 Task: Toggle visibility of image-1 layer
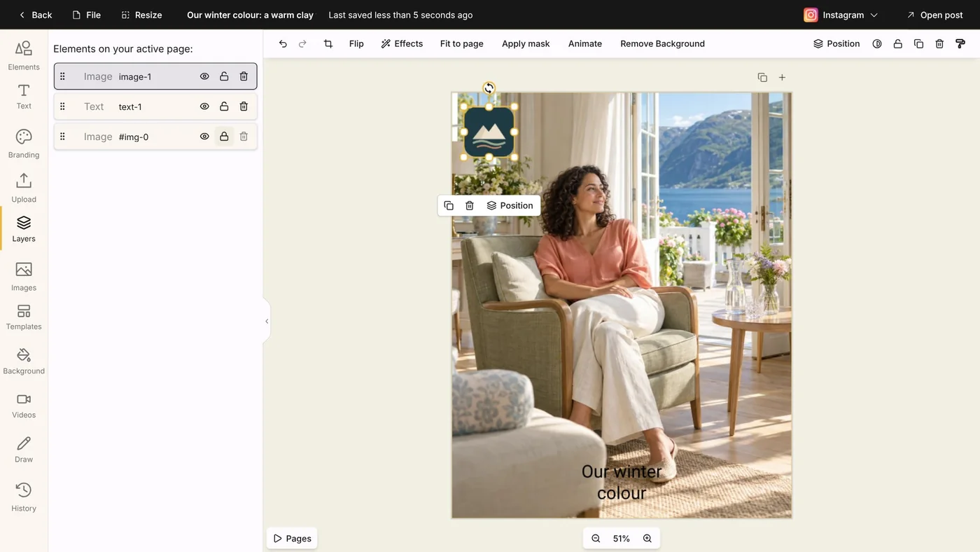tap(204, 76)
